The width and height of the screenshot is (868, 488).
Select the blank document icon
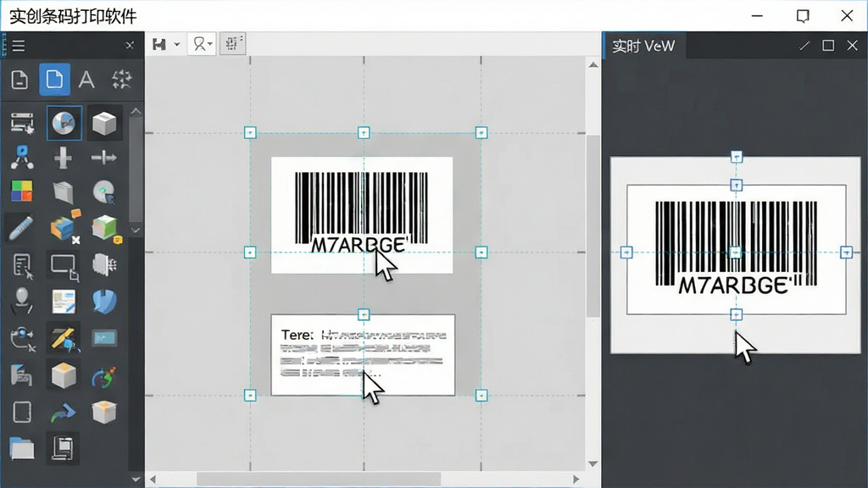(x=20, y=80)
